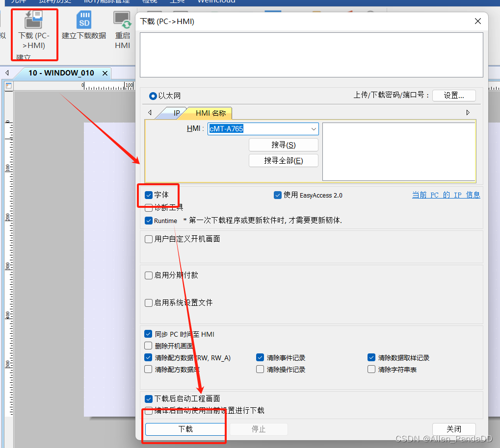The width and height of the screenshot is (500, 448).
Task: Expand the HMI name dropdown arrow
Action: point(314,129)
